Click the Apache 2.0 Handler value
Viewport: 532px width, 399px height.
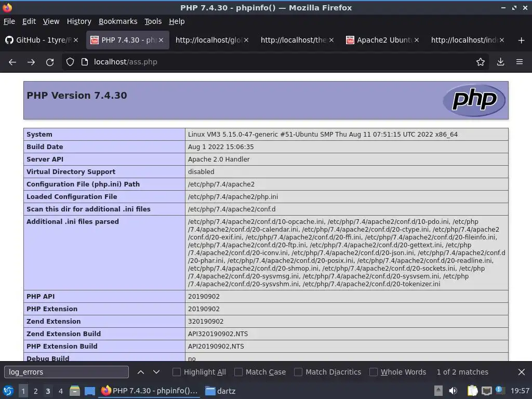(x=219, y=159)
